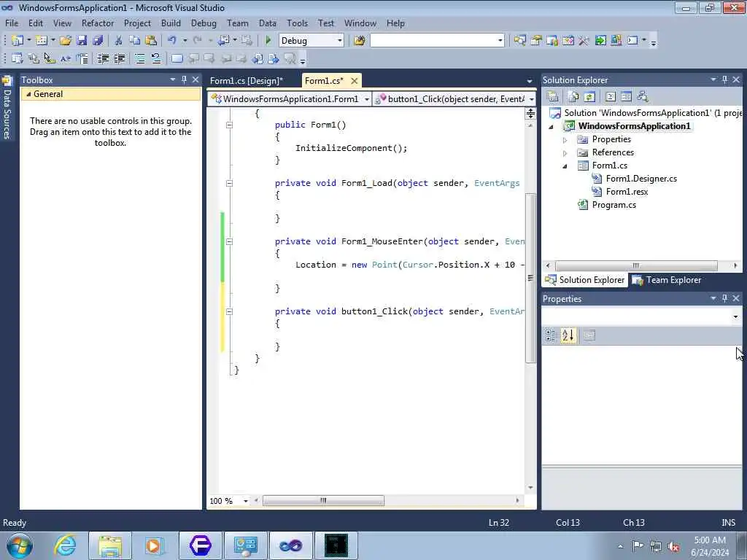Start debugging with green play icon
This screenshot has height=560, width=747.
coord(268,41)
